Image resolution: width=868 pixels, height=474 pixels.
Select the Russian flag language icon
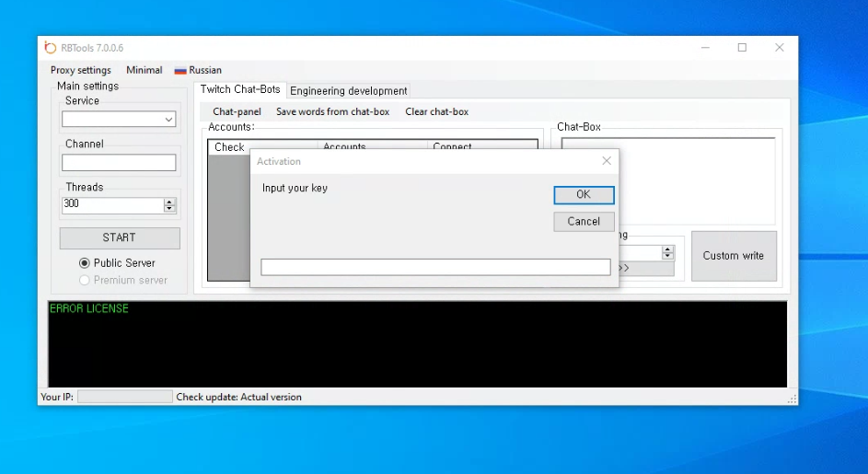pos(180,70)
